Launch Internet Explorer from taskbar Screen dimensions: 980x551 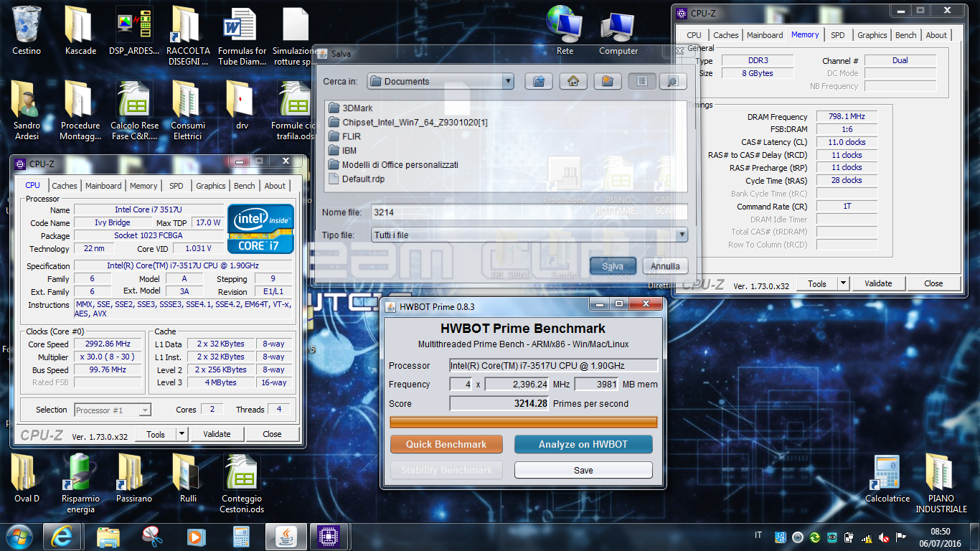(64, 536)
